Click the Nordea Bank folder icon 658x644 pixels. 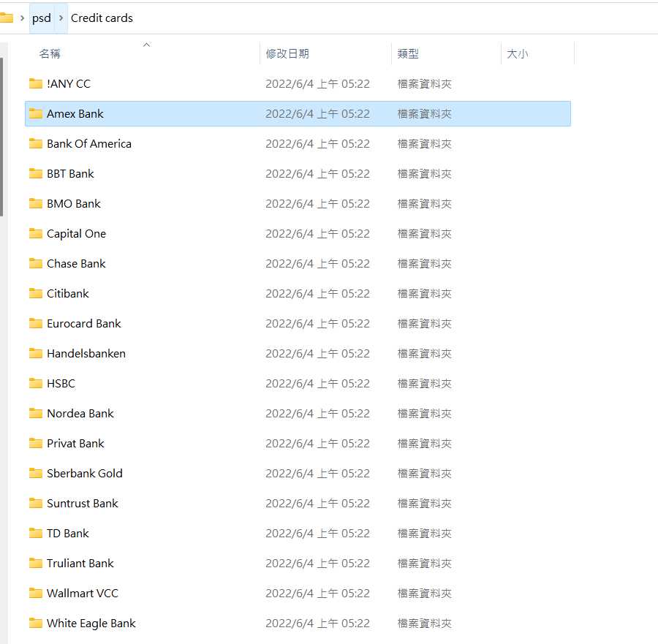tap(36, 413)
